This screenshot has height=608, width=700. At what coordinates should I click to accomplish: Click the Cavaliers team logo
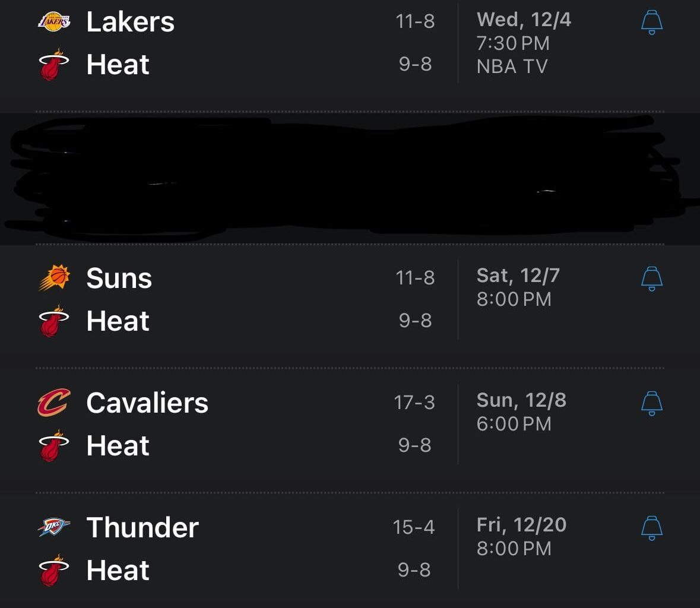(54, 403)
